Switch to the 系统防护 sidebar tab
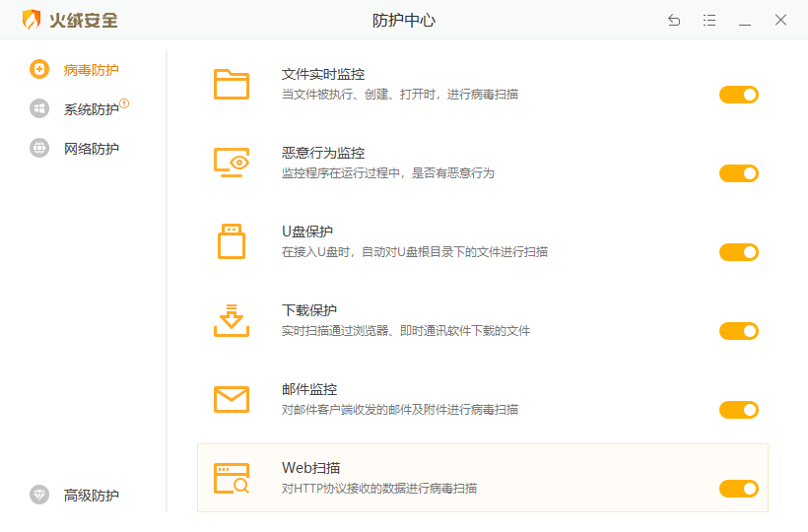808x532 pixels. (x=91, y=109)
